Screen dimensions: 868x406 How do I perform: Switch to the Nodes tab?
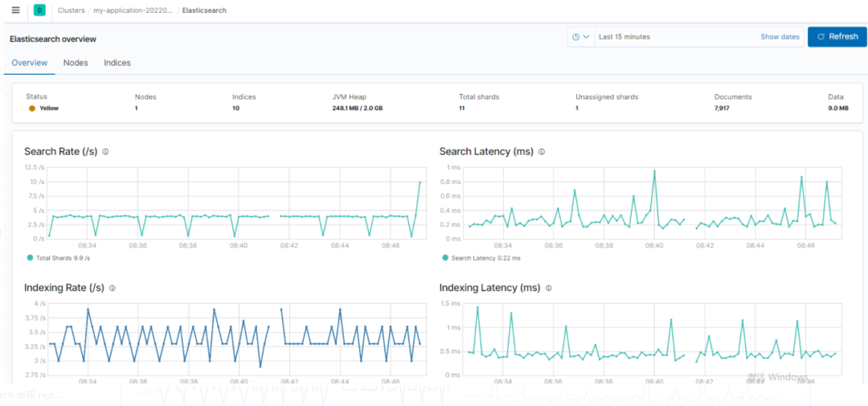[76, 63]
